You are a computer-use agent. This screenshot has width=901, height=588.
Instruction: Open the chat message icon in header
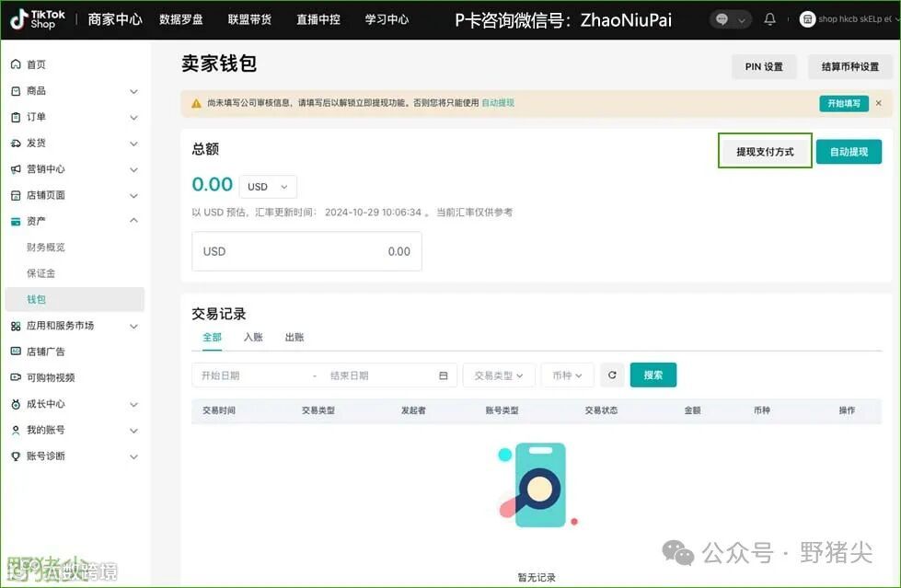(x=722, y=19)
